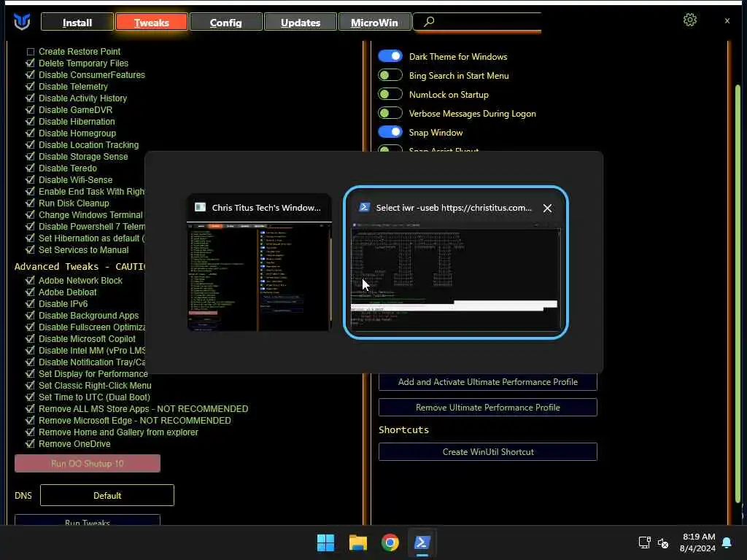The image size is (747, 560).
Task: Uncheck Set Display for Performance
Action: 31,374
